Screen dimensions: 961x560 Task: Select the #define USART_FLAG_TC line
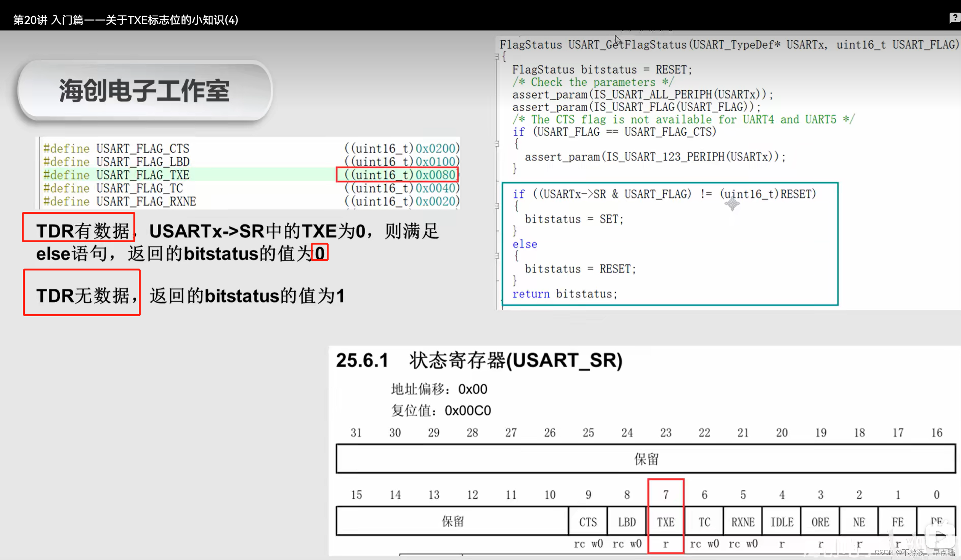[251, 188]
